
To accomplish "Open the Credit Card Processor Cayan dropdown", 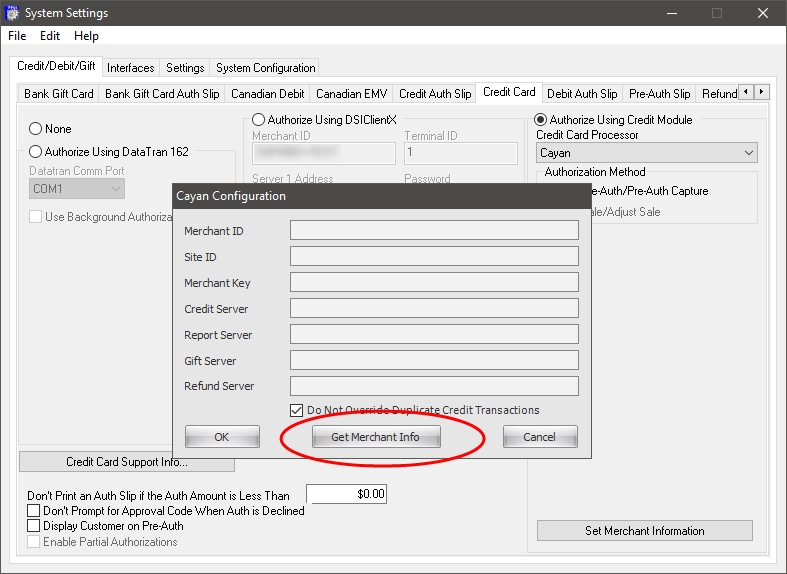I will pos(646,153).
